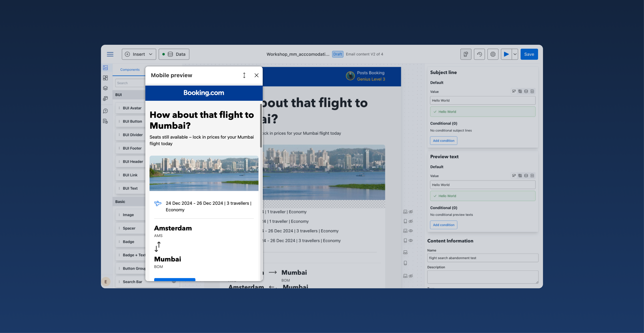Click the laptop icon with no eye beside it

click(x=405, y=252)
